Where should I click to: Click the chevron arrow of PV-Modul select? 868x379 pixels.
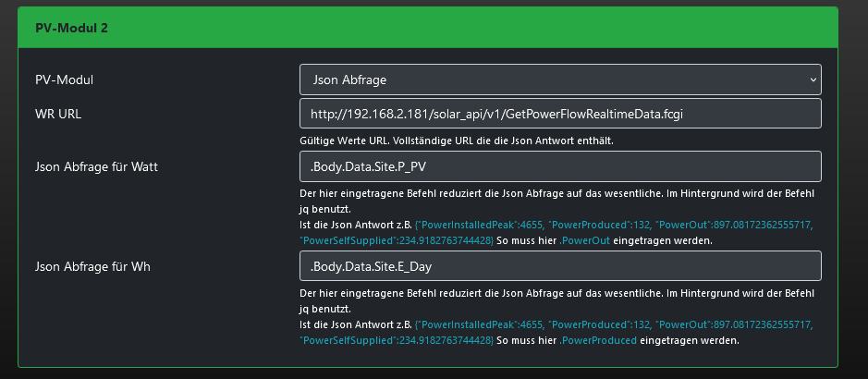(813, 79)
